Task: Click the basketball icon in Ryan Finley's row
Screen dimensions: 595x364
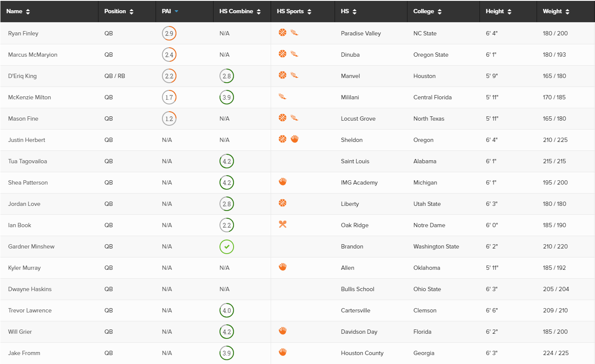Action: click(x=283, y=32)
